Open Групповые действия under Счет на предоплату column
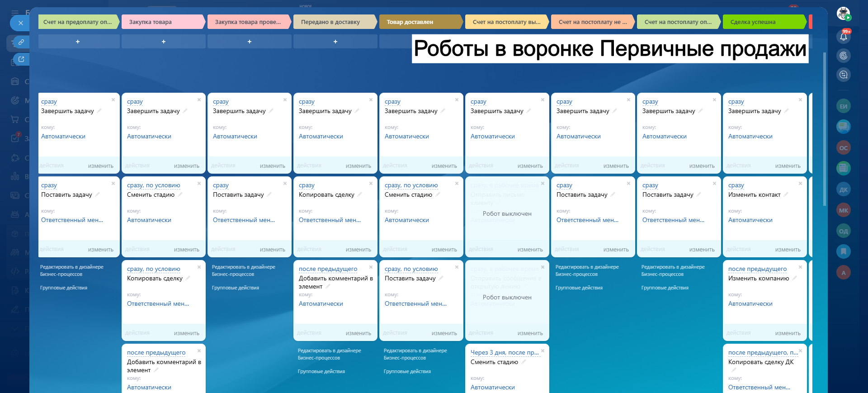868x393 pixels. point(64,288)
